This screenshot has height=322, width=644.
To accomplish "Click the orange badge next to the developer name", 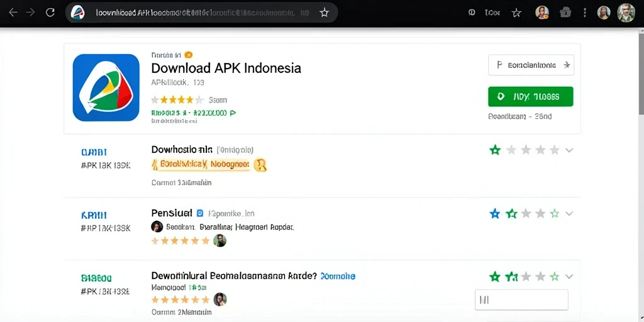I will coord(188,55).
